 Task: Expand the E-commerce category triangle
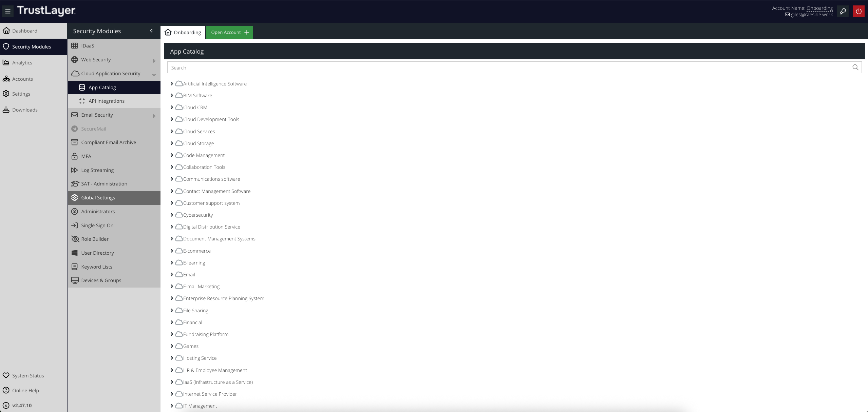pos(172,251)
